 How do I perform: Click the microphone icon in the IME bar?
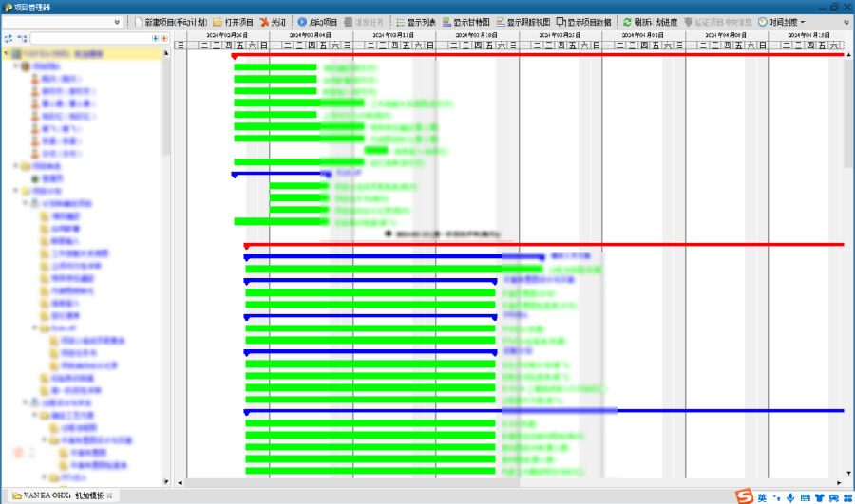[790, 497]
